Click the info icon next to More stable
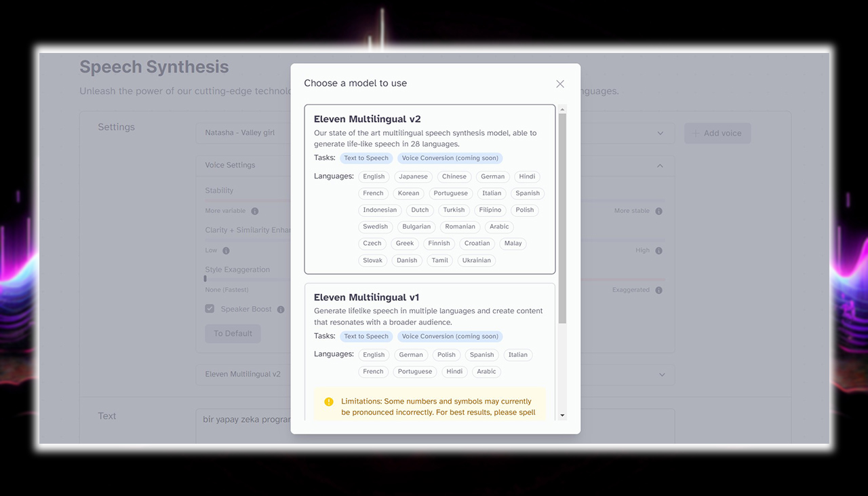The width and height of the screenshot is (868, 496). pos(658,211)
